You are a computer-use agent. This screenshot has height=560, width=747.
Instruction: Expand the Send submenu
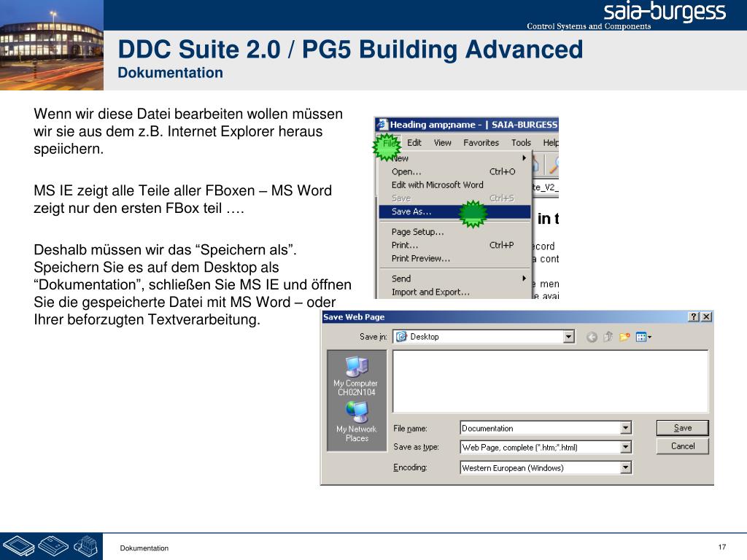(x=454, y=279)
